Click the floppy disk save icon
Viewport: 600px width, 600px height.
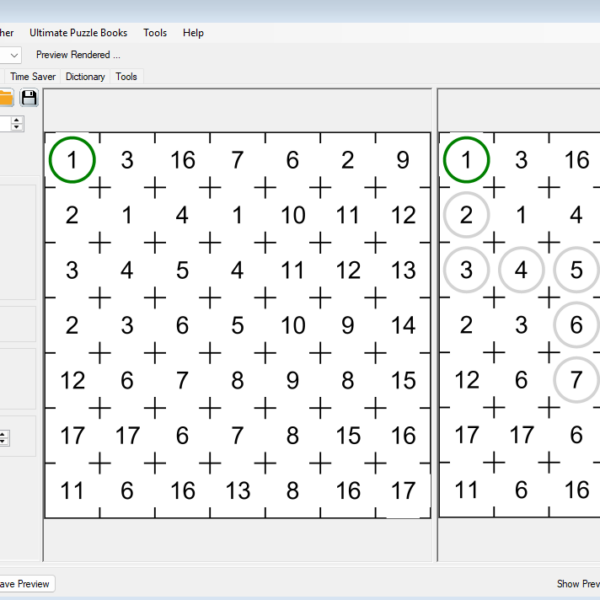click(x=29, y=97)
